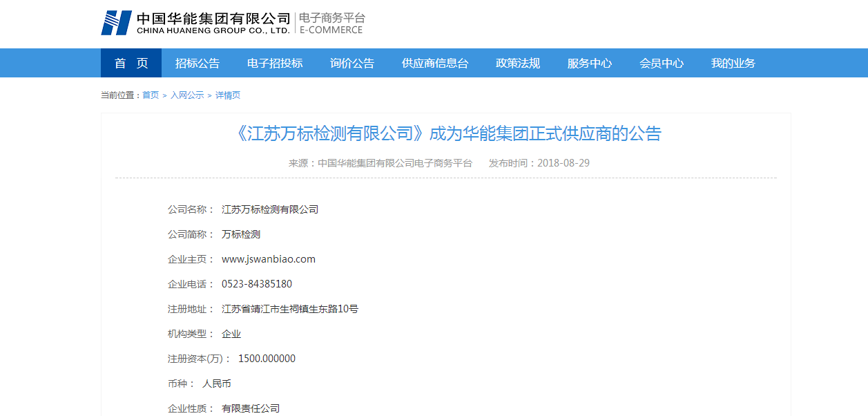Click the currency value 人民币
868x416 pixels.
pyautogui.click(x=217, y=384)
